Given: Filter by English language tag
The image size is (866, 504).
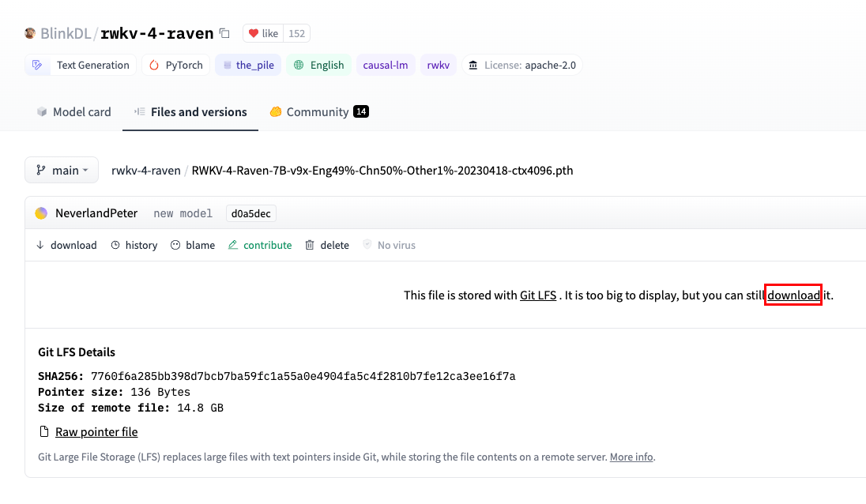Looking at the screenshot, I should (x=319, y=65).
